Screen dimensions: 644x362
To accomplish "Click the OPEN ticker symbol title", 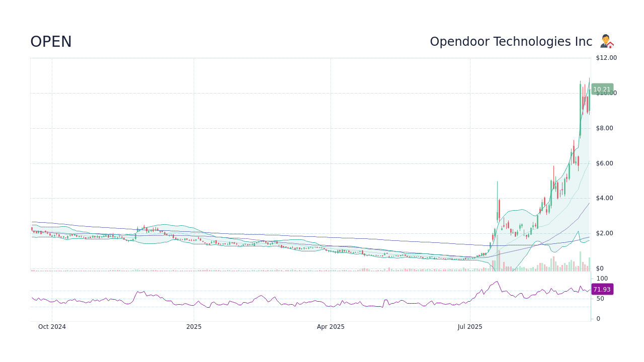I will pos(51,42).
